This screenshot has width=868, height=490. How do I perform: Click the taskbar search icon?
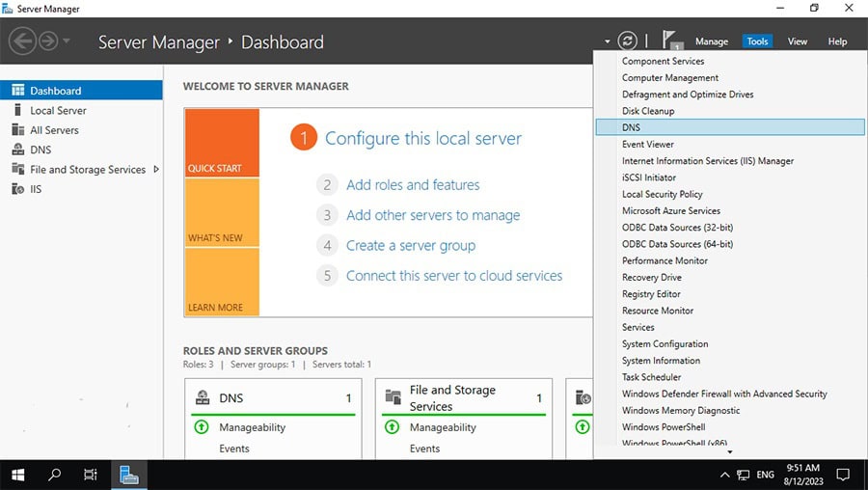coord(54,475)
